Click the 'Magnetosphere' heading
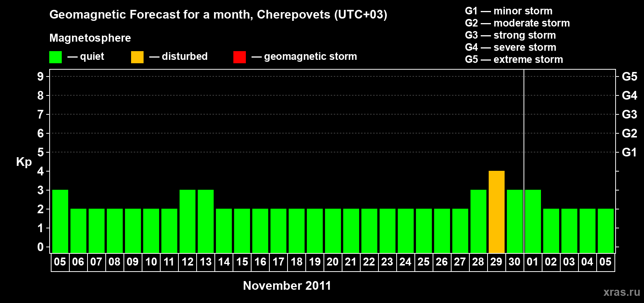Image resolution: width=644 pixels, height=303 pixels. coord(90,38)
